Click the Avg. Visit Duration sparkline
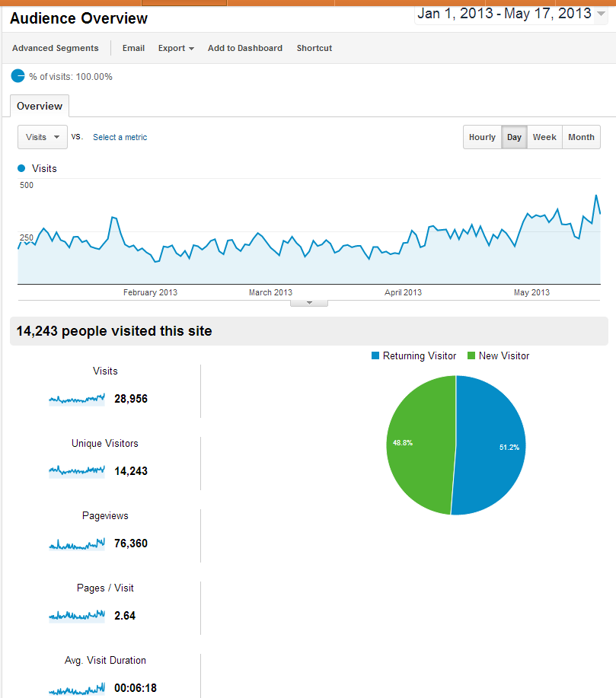This screenshot has width=616, height=698. pos(76,687)
